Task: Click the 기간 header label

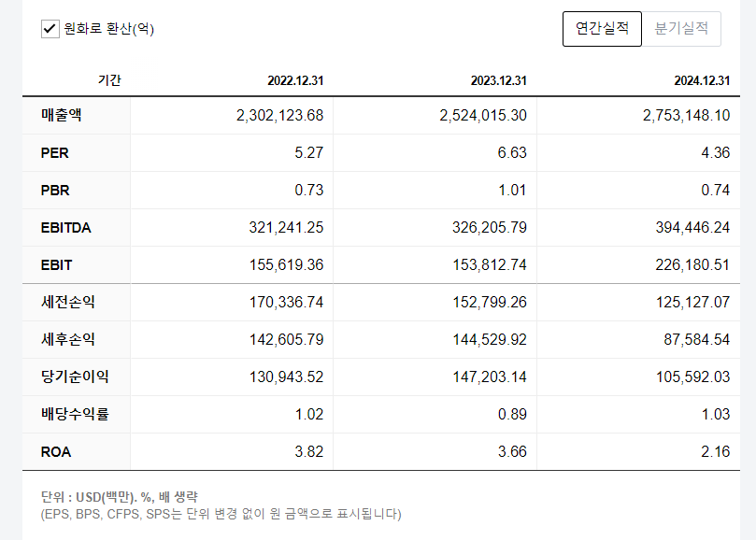Action: pyautogui.click(x=109, y=80)
